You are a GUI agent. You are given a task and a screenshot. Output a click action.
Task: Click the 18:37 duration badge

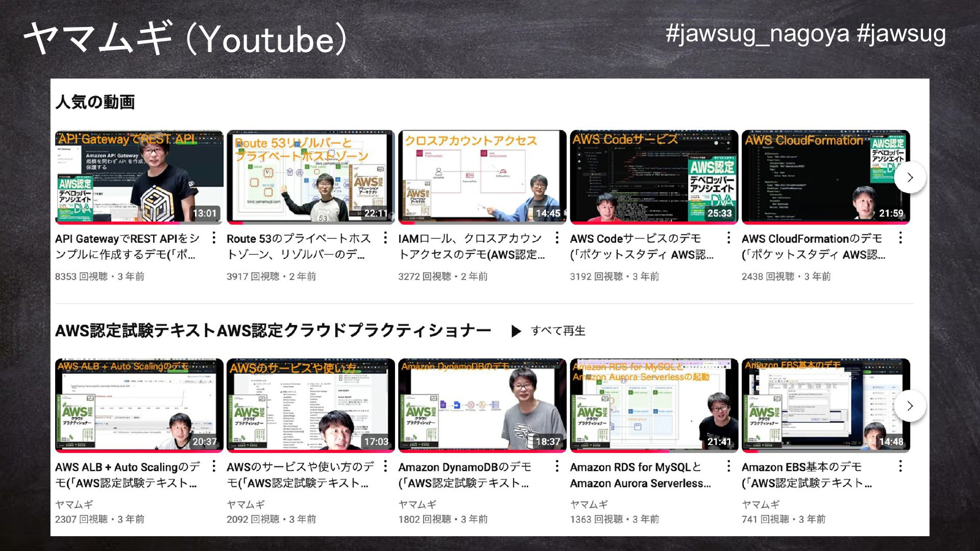(x=548, y=442)
